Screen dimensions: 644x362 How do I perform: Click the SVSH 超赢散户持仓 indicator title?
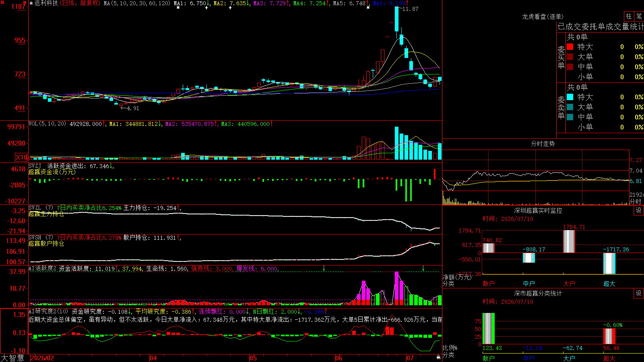click(46, 244)
